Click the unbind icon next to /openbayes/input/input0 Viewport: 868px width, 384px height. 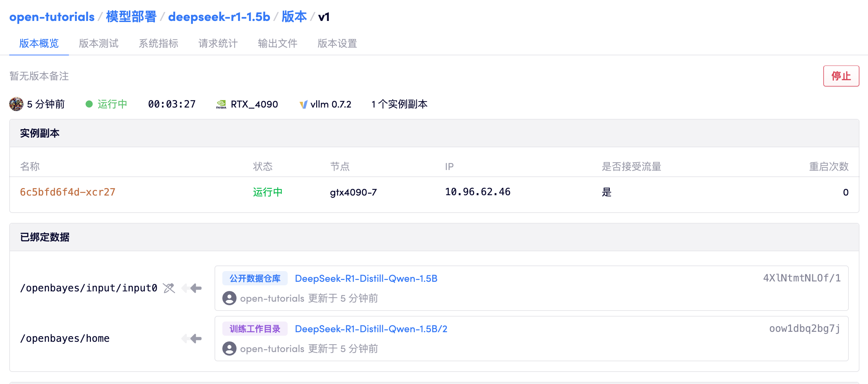pos(168,288)
